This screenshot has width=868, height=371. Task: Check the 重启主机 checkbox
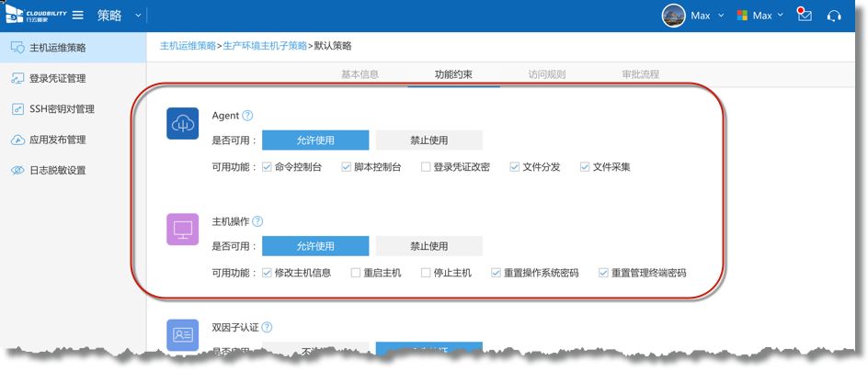pyautogui.click(x=356, y=273)
